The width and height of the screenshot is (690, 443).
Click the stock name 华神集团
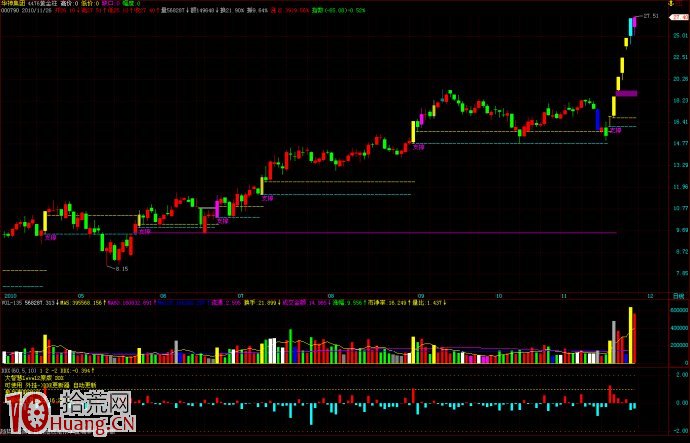click(12, 3)
